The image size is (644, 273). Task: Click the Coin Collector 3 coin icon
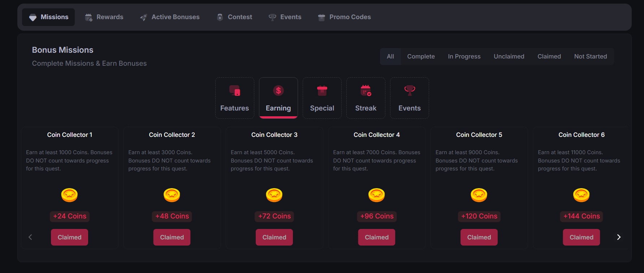(x=274, y=195)
